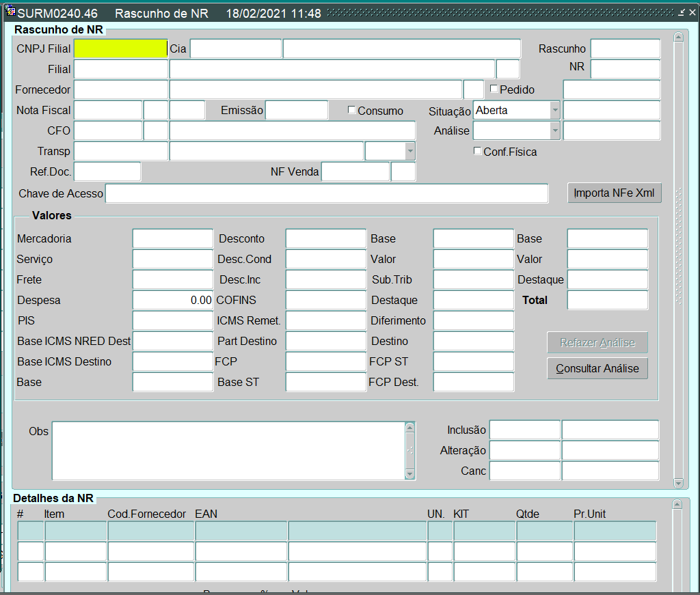Click the PIS value field
Screen dimensions: 700x595
tap(173, 320)
